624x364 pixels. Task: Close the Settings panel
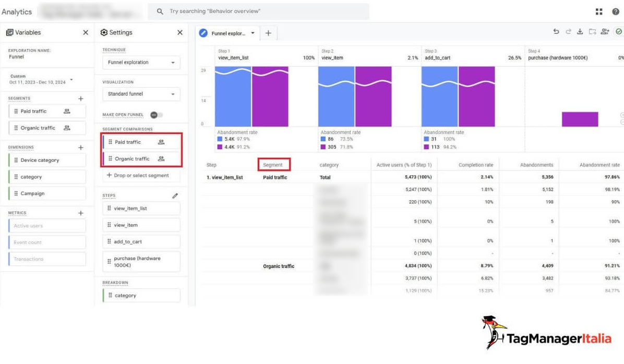point(180,33)
